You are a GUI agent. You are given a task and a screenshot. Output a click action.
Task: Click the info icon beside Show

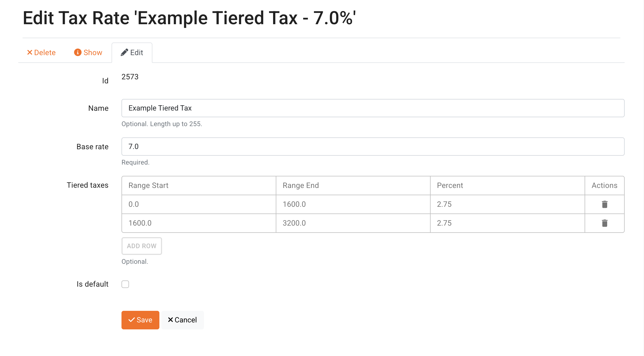pyautogui.click(x=78, y=52)
